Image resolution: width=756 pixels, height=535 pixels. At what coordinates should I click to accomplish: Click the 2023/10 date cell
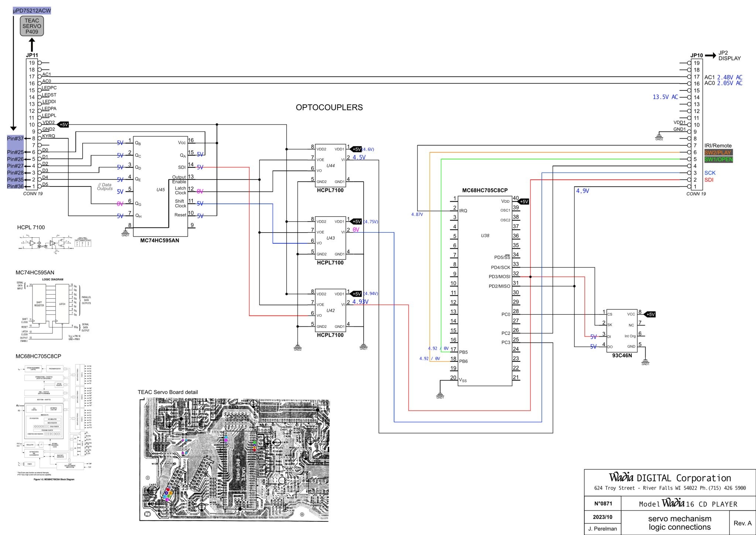[x=603, y=517]
